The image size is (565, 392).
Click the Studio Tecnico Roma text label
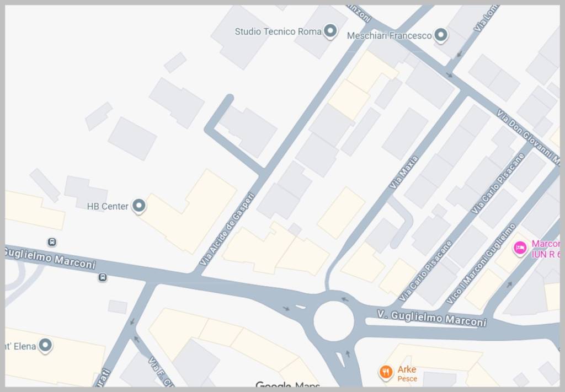[278, 31]
